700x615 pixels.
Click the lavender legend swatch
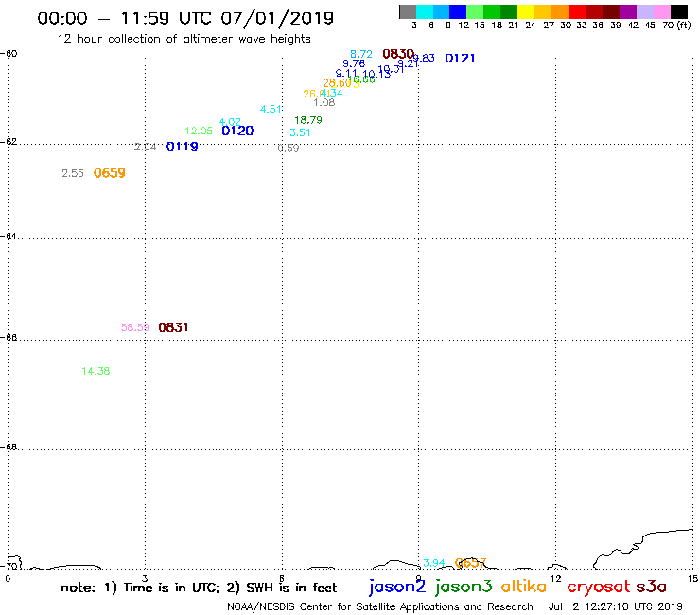click(645, 11)
